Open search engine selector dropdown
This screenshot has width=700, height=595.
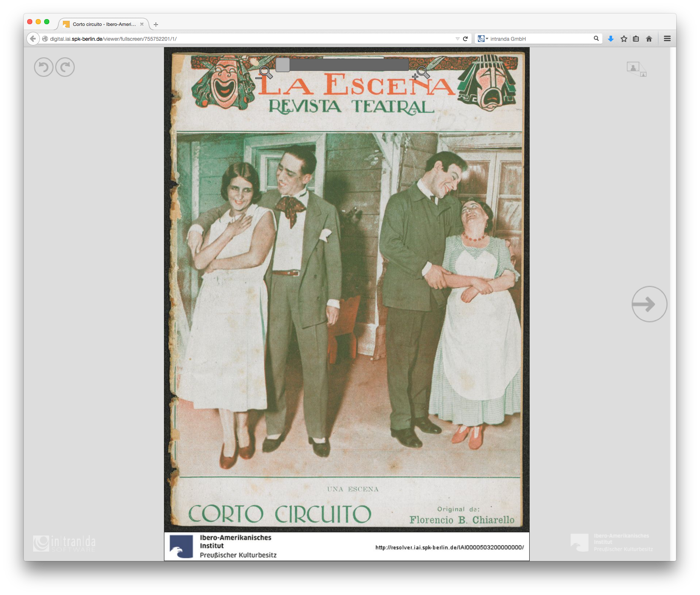483,39
